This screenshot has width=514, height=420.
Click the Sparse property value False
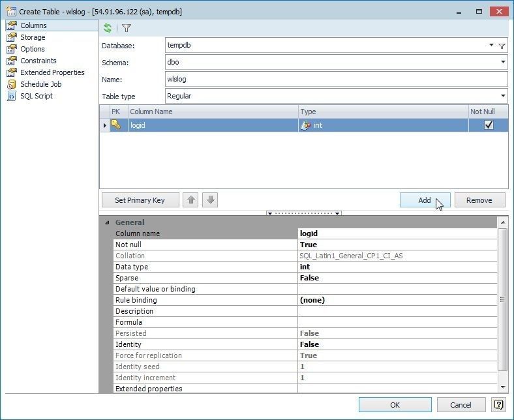coord(397,278)
